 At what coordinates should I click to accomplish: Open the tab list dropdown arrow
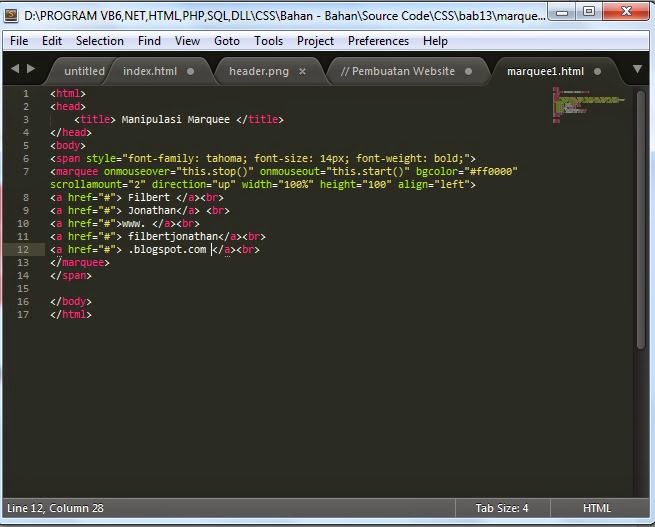[637, 69]
